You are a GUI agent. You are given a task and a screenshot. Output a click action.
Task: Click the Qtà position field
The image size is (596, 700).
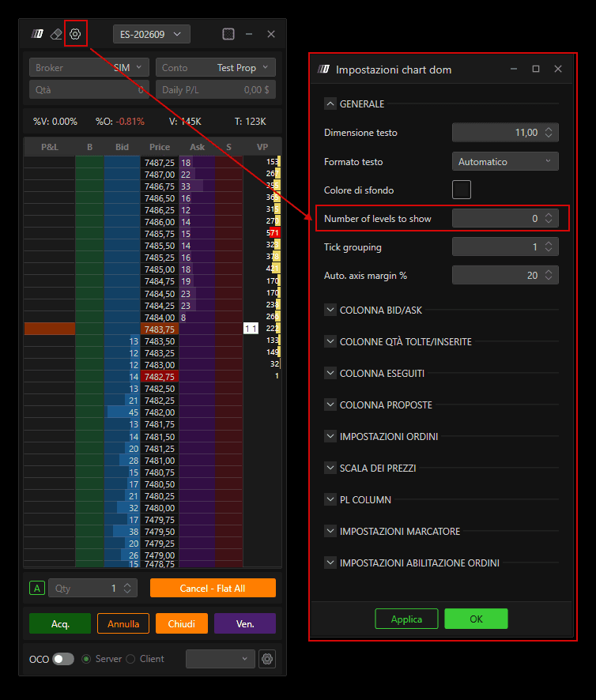89,90
